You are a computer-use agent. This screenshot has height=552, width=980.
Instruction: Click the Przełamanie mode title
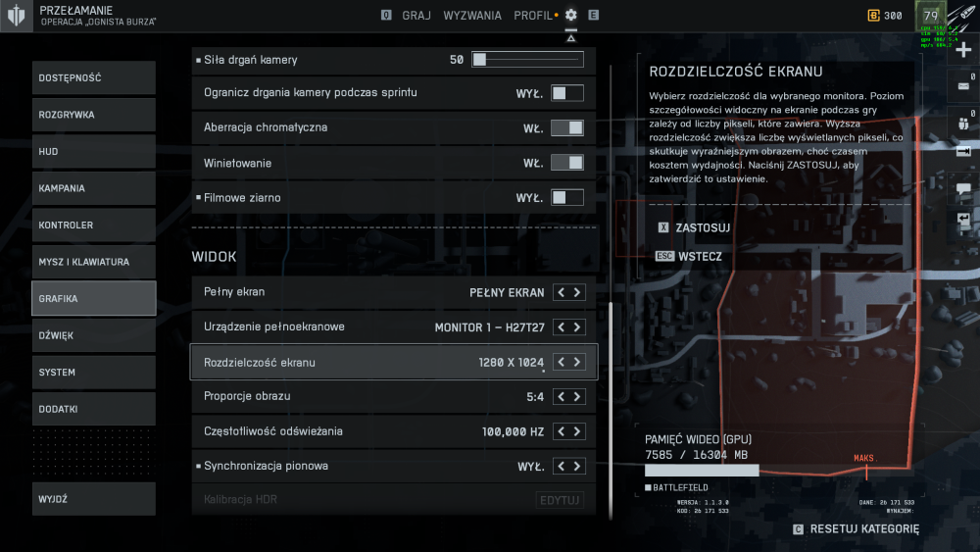tap(76, 10)
